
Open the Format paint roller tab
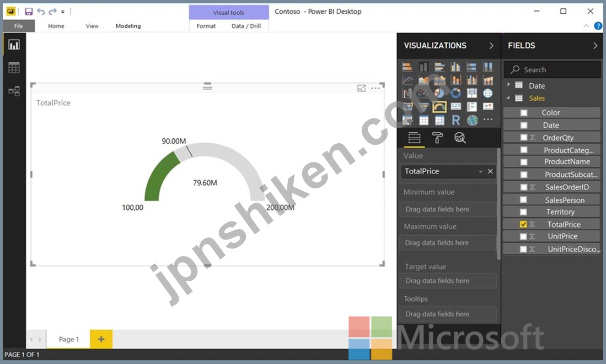(x=437, y=138)
